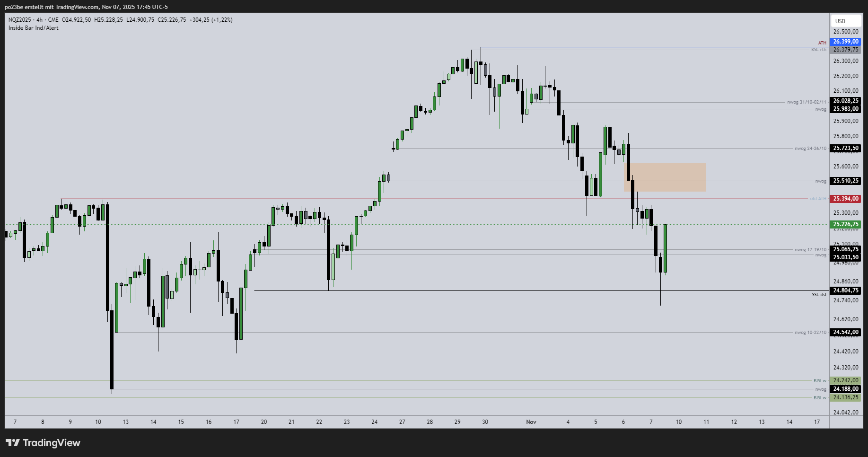Image resolution: width=868 pixels, height=457 pixels.
Task: Select the nwog 24.188,00 price label
Action: click(x=846, y=389)
